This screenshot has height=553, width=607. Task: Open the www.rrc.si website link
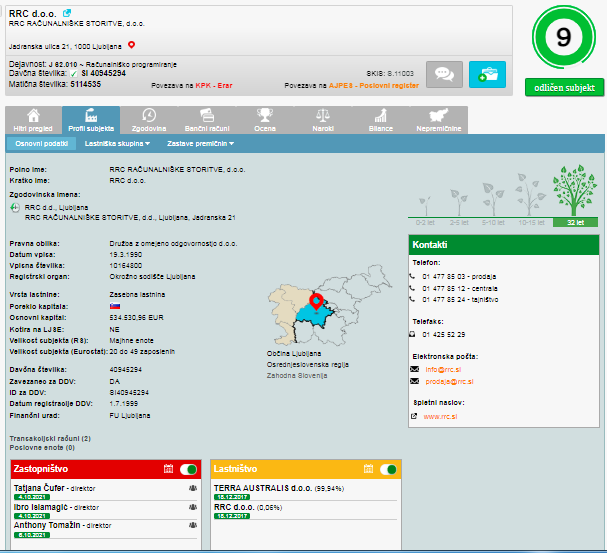point(441,414)
